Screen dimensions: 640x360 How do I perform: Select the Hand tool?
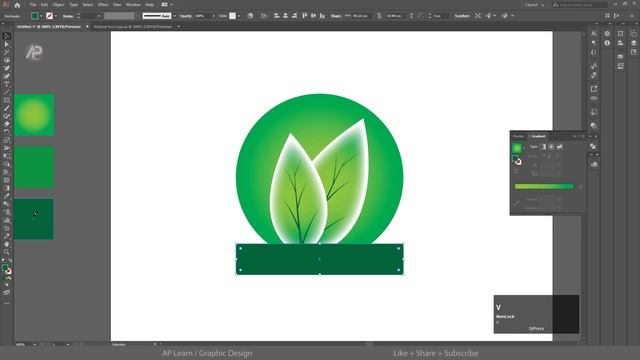pyautogui.click(x=7, y=244)
